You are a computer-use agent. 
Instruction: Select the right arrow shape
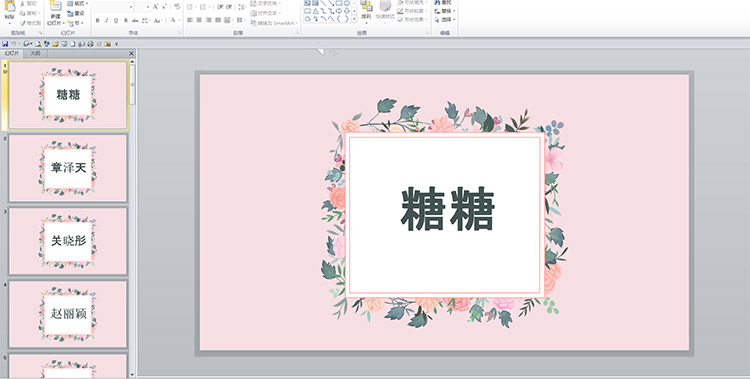(x=339, y=11)
